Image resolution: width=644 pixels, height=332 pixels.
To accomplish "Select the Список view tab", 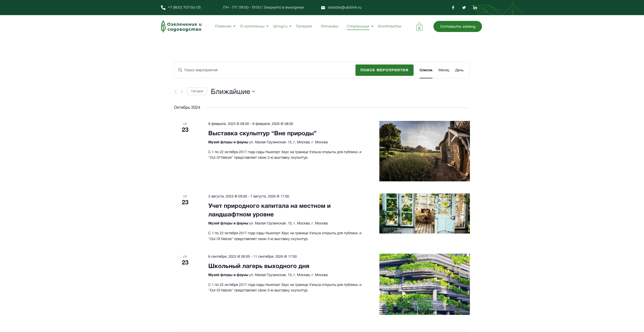I will [x=426, y=70].
